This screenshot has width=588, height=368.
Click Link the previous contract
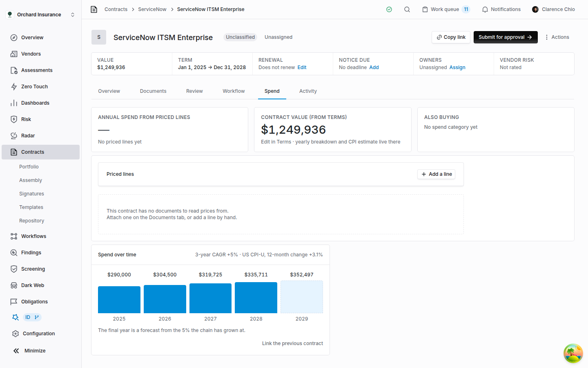292,343
